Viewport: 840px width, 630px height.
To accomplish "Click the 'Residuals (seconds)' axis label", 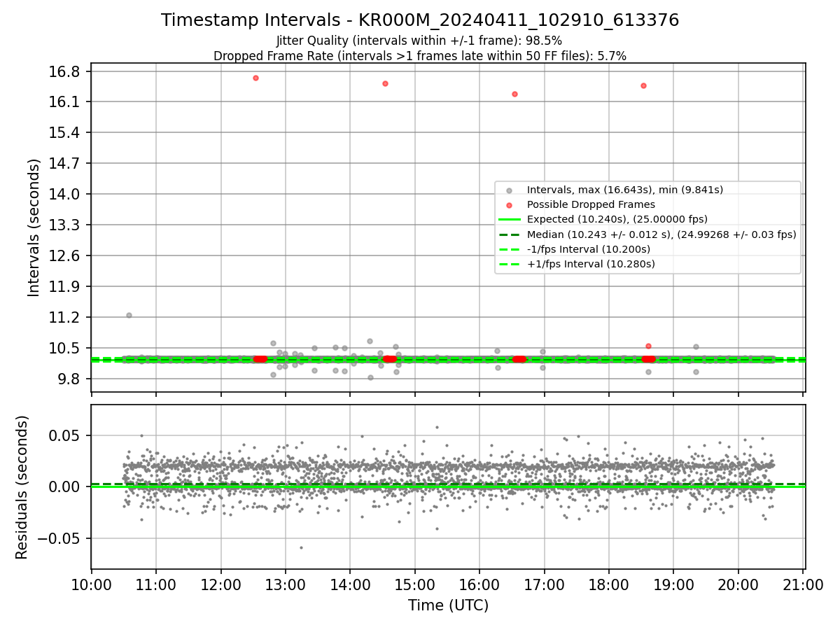I will pos(22,487).
